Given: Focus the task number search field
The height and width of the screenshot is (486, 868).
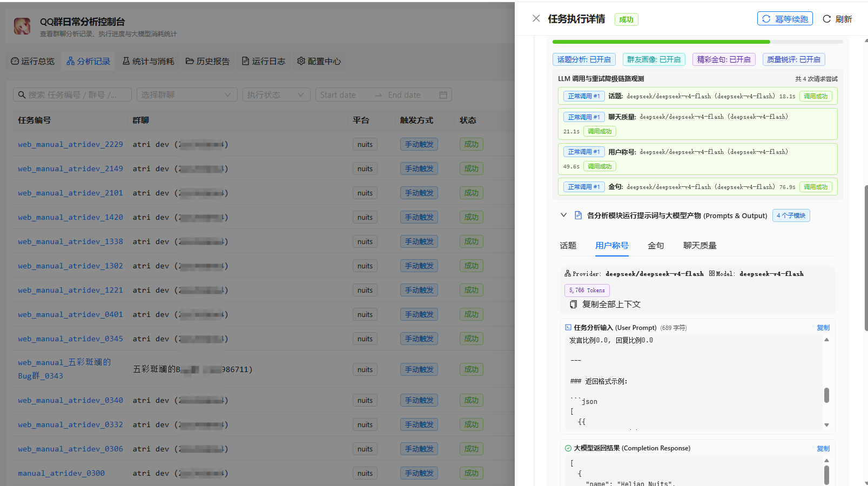Looking at the screenshot, I should point(72,94).
